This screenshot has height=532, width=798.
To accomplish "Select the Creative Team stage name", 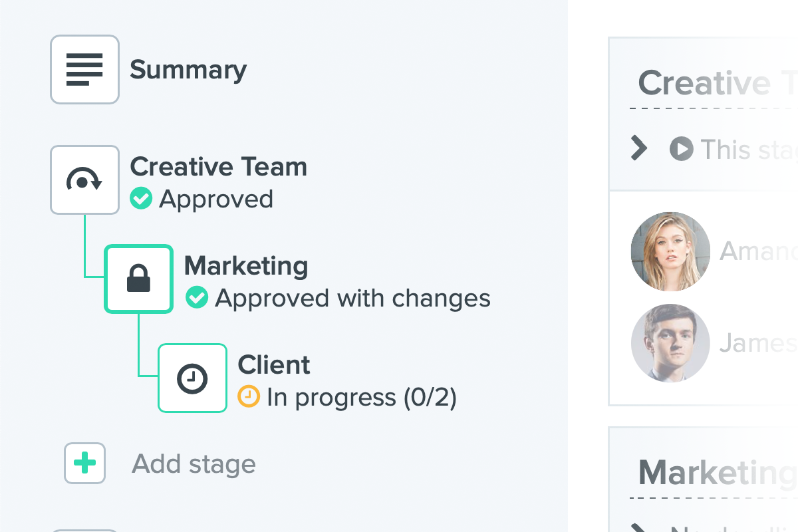I will pos(218,167).
